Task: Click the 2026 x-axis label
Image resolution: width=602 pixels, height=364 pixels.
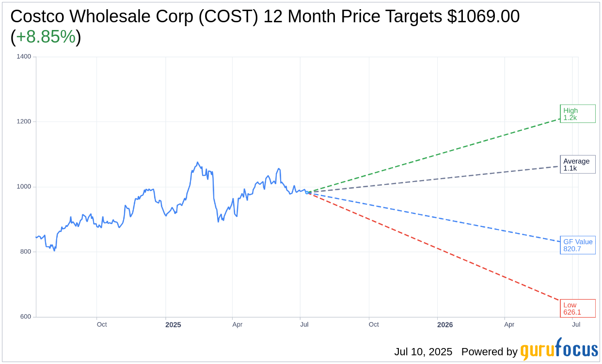Action: (445, 325)
